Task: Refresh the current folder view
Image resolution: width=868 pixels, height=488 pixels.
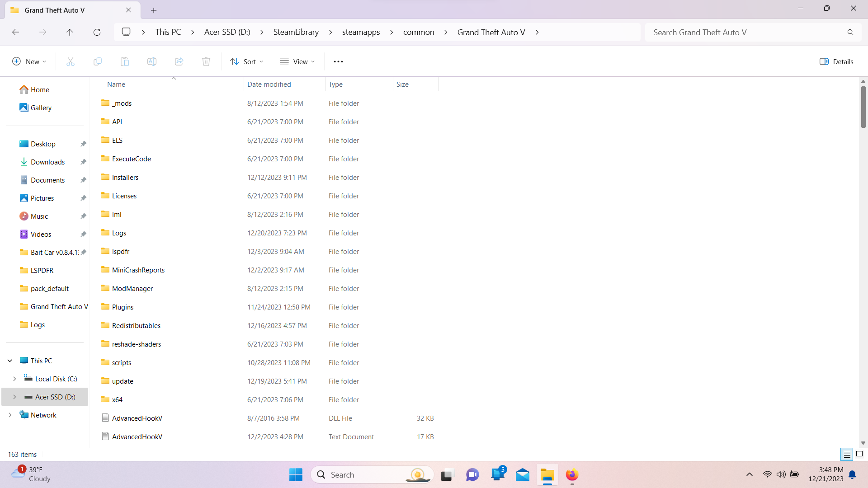Action: pos(97,32)
